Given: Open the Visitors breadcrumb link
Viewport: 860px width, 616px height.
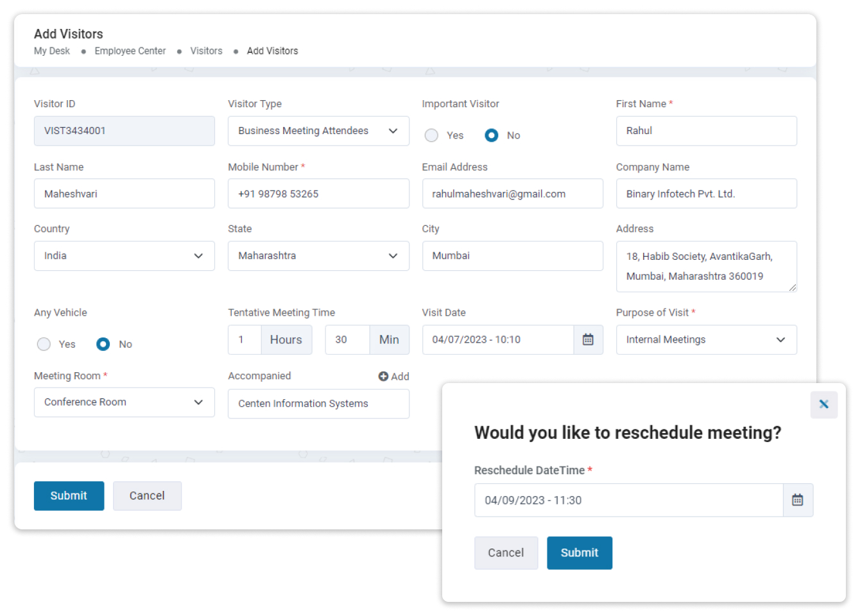Looking at the screenshot, I should click(x=206, y=51).
